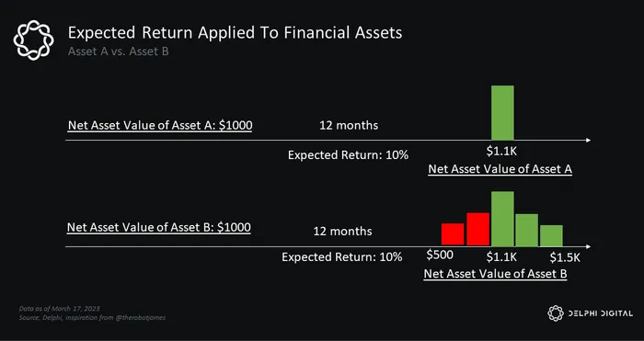Click the shortest green bar near $1.5K
Screen dimensions: 644x341
coord(551,235)
